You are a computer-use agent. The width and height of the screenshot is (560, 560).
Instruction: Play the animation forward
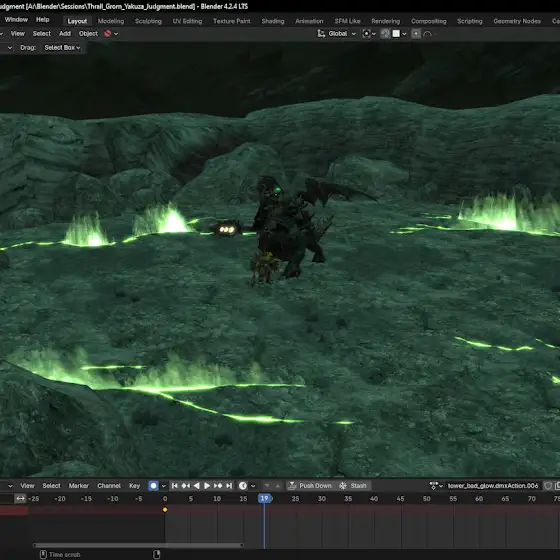[x=207, y=486]
